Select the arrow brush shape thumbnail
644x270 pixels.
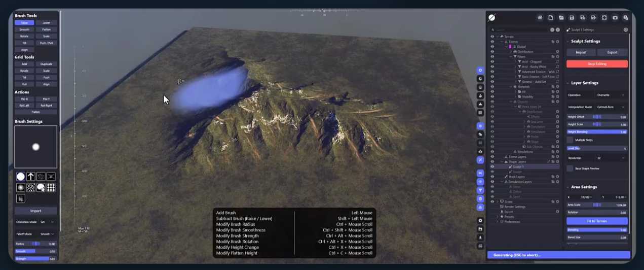click(x=31, y=177)
